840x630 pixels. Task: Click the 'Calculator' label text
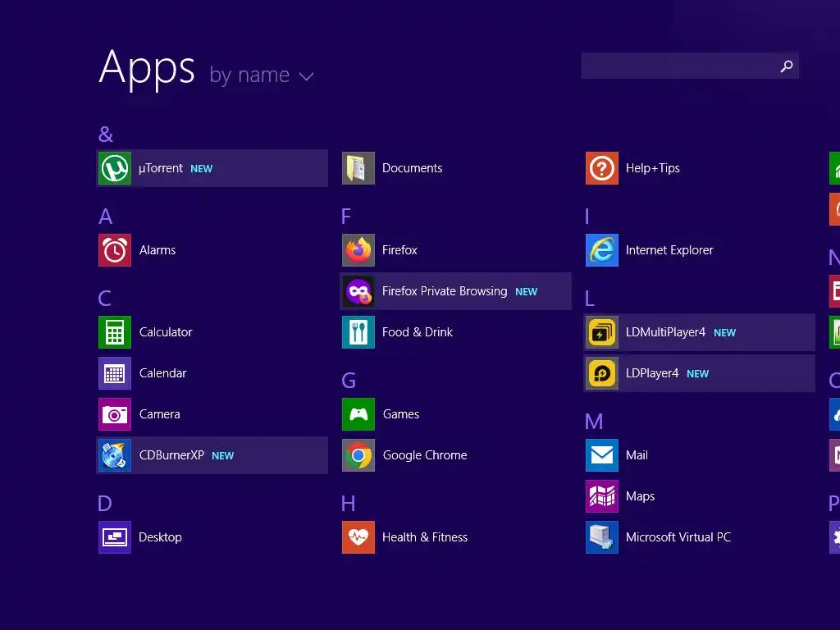(166, 332)
